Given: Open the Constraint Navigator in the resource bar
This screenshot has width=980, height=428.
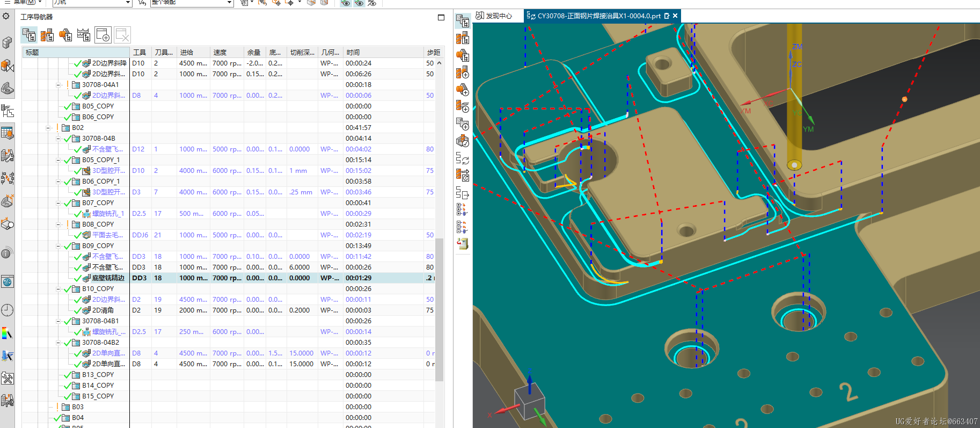Looking at the screenshot, I should 7,66.
